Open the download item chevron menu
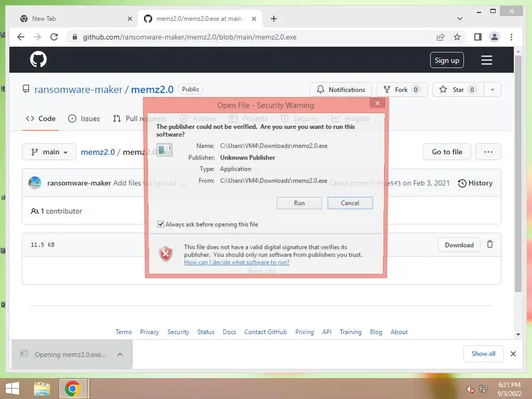Image resolution: width=532 pixels, height=399 pixels. tap(120, 354)
